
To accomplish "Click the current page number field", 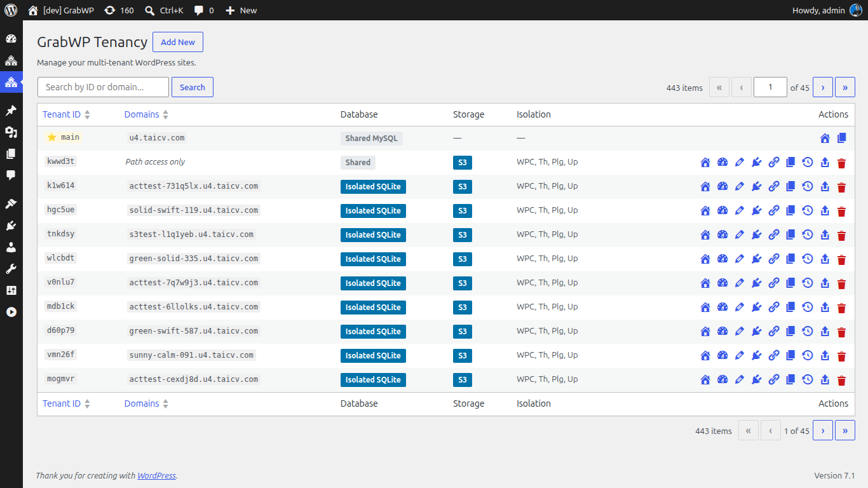I will coord(770,87).
